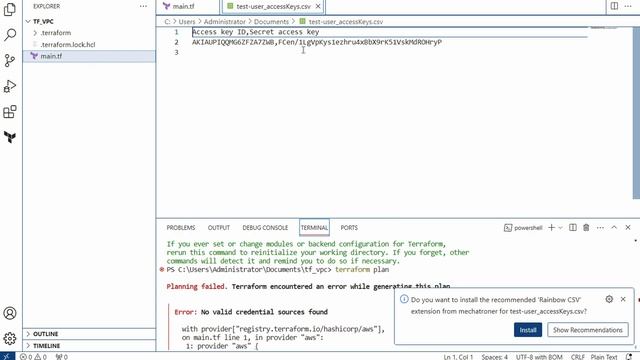Viewport: 640px width, 360px height.
Task: Switch to the OUTPUT panel tab
Action: pyautogui.click(x=219, y=228)
